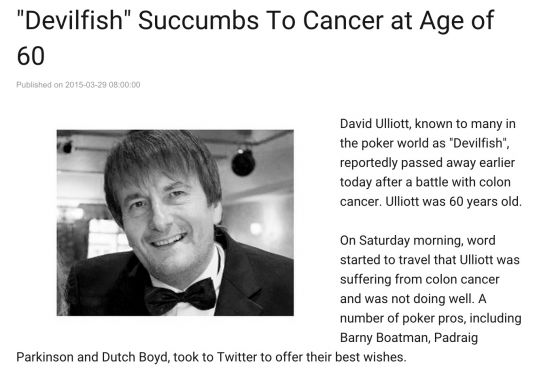539x376 pixels.
Task: Click the Published on date line
Action: 78,85
